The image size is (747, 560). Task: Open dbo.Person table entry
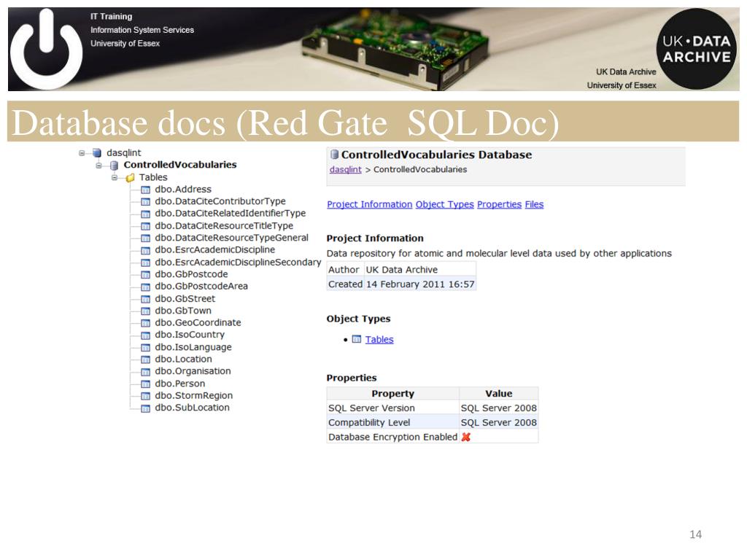pos(179,384)
